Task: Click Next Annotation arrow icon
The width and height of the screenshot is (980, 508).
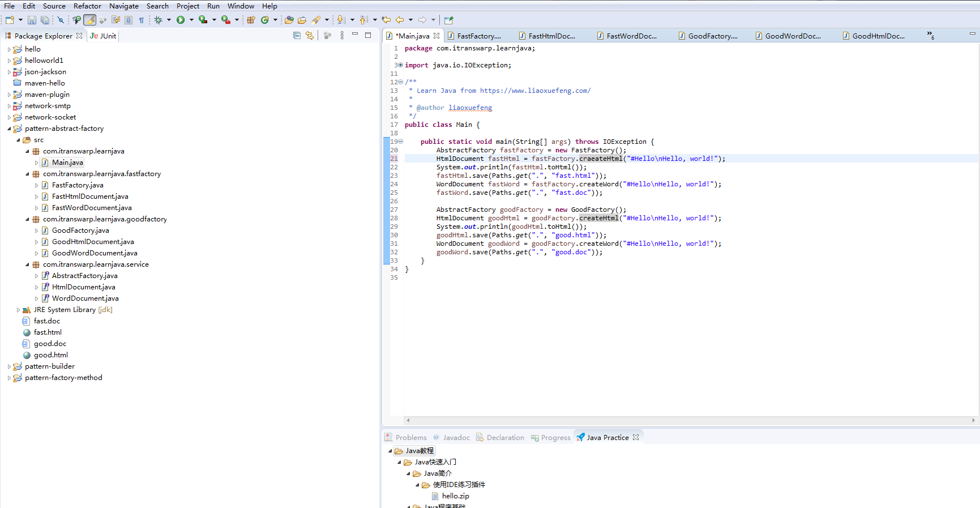Action: pos(341,20)
